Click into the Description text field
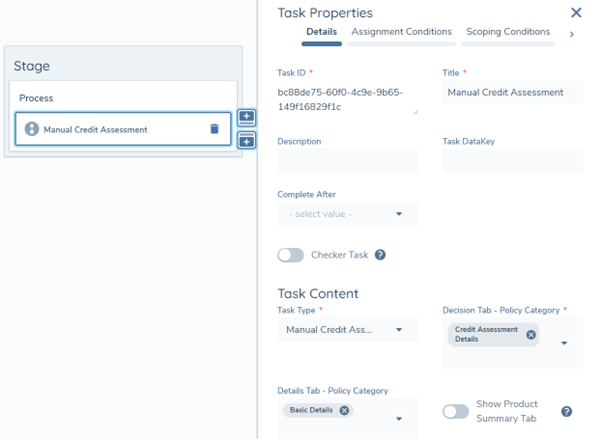 pos(347,161)
